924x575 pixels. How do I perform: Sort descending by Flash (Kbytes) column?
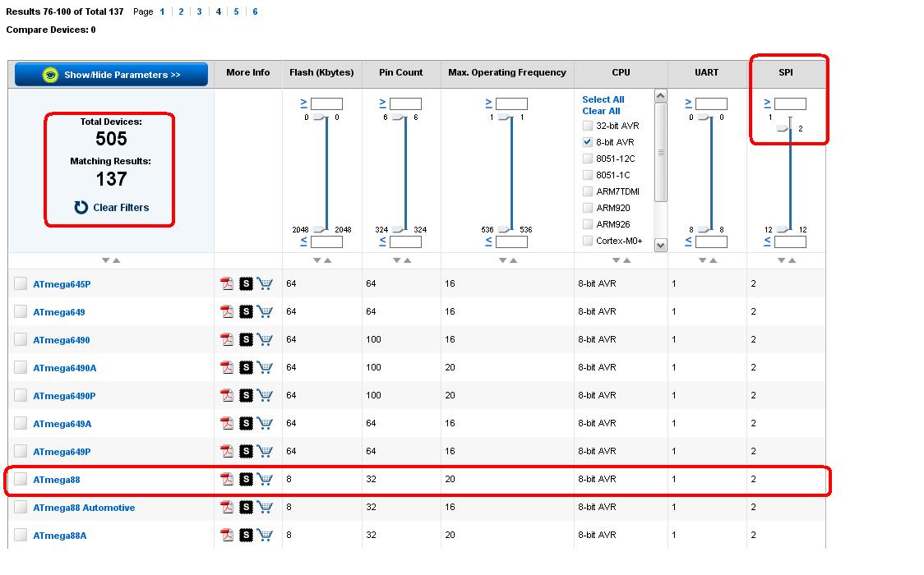[317, 260]
